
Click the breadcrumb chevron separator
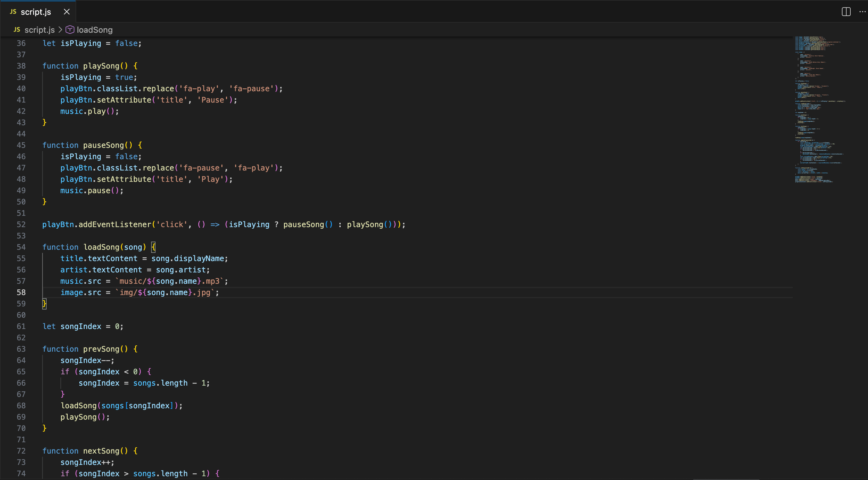60,30
